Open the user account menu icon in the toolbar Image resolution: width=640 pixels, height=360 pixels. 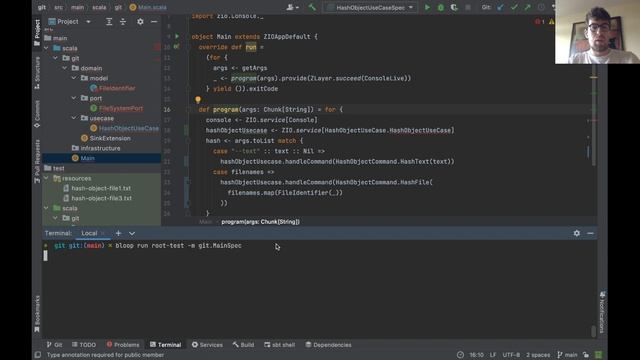tap(292, 7)
